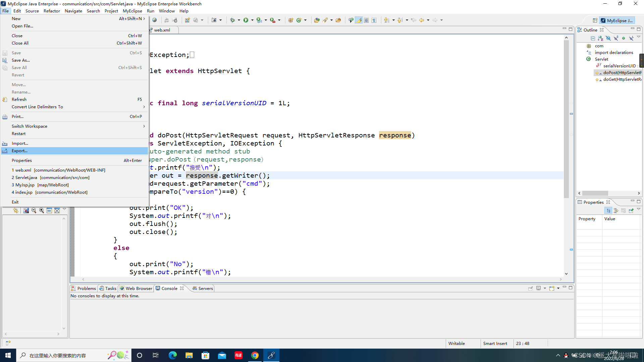This screenshot has width=644, height=362.
Task: Toggle Hide Local Types in Outline
Action: [x=631, y=38]
